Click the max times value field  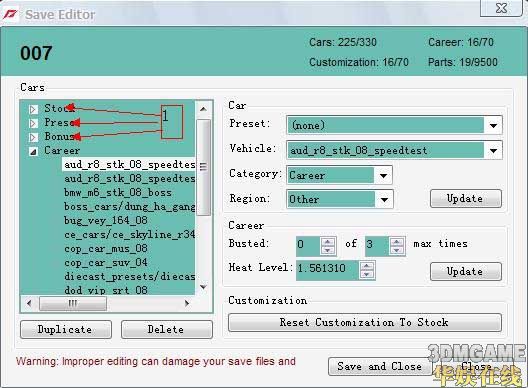point(377,246)
